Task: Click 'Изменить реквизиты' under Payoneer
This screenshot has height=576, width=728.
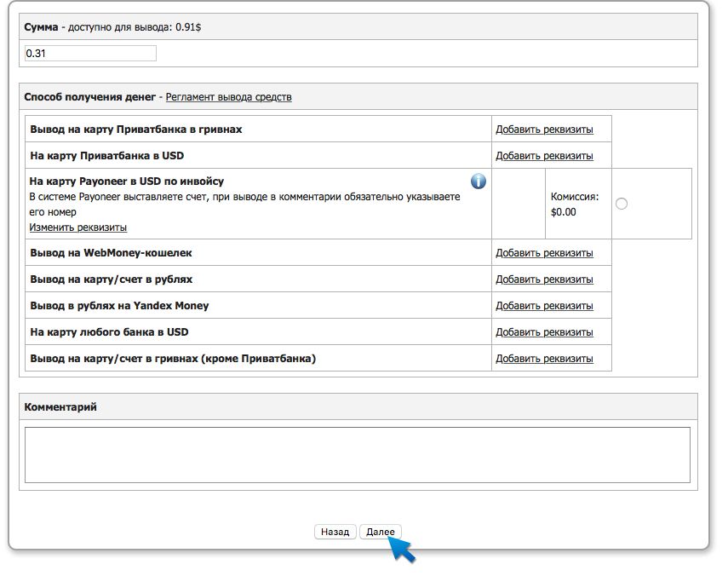Action: [x=78, y=228]
